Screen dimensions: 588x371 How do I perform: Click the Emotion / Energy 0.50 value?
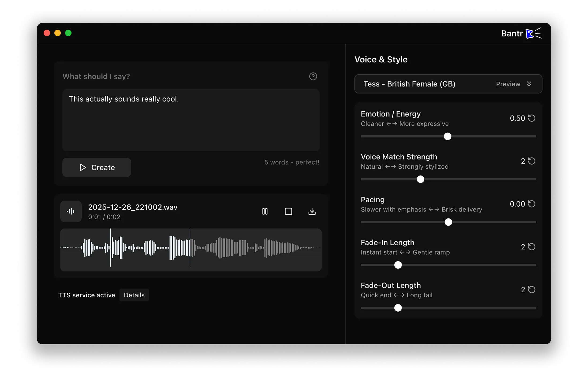pyautogui.click(x=517, y=118)
